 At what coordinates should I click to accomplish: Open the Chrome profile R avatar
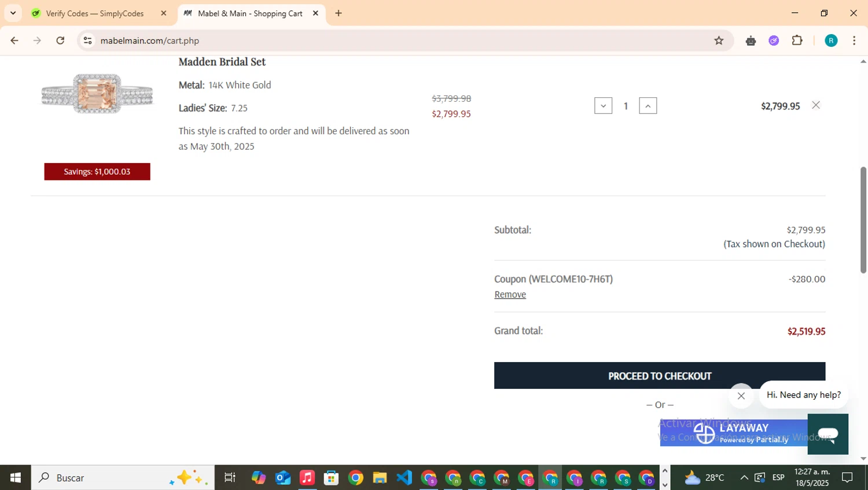click(x=831, y=40)
